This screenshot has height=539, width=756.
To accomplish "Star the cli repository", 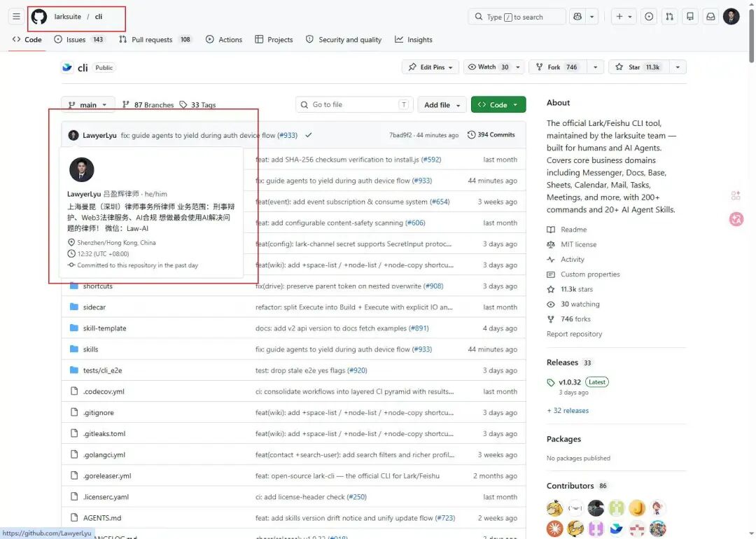I will pos(639,67).
